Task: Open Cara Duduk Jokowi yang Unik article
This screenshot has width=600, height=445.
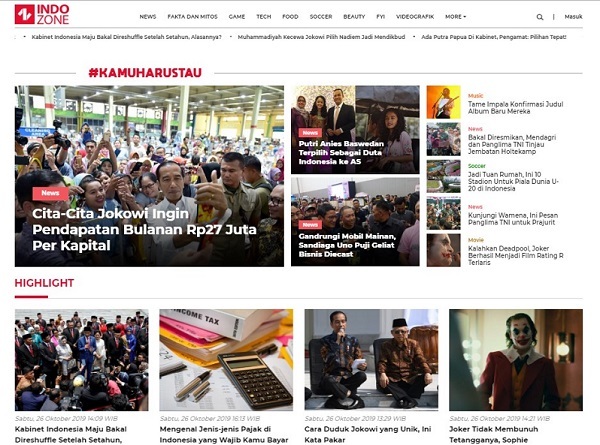Action: pos(367,434)
